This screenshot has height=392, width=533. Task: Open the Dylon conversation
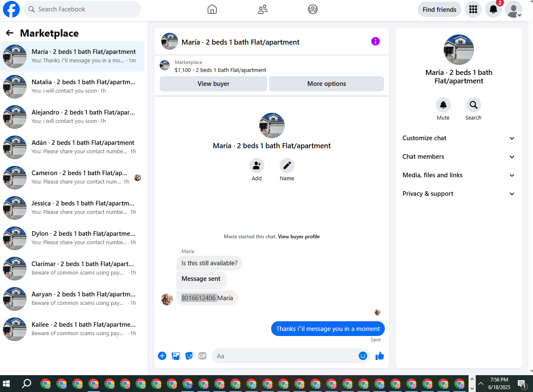tap(72, 238)
